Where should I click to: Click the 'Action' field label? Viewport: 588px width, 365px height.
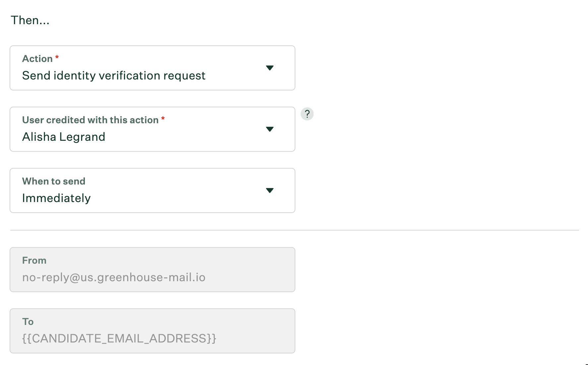[37, 59]
